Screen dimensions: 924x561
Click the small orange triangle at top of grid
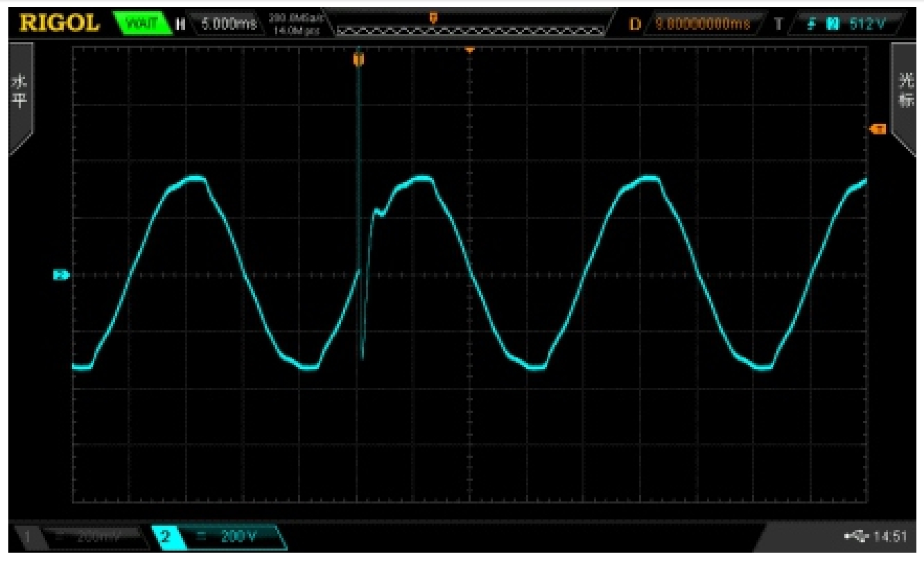[470, 50]
